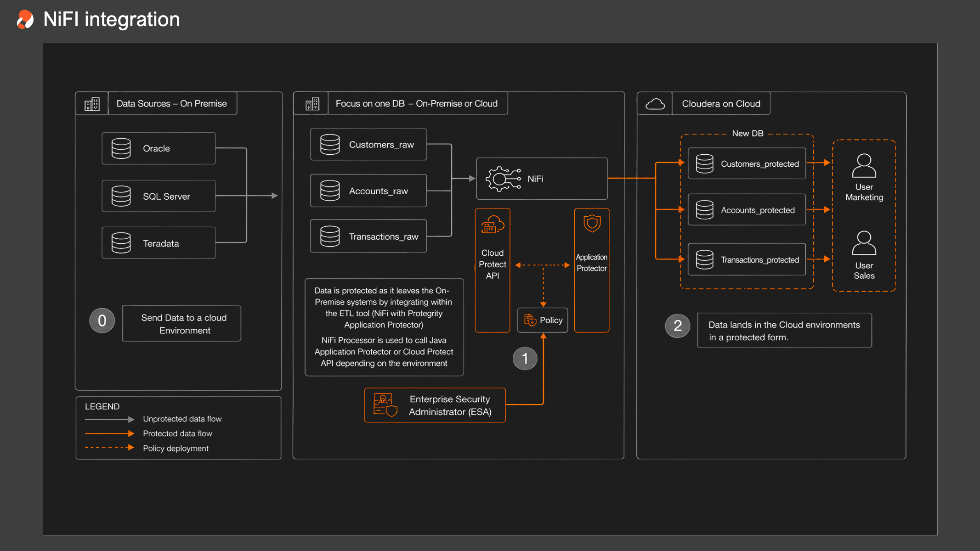This screenshot has height=551, width=980.
Task: Click the NiFI integration slide title
Action: tap(112, 20)
